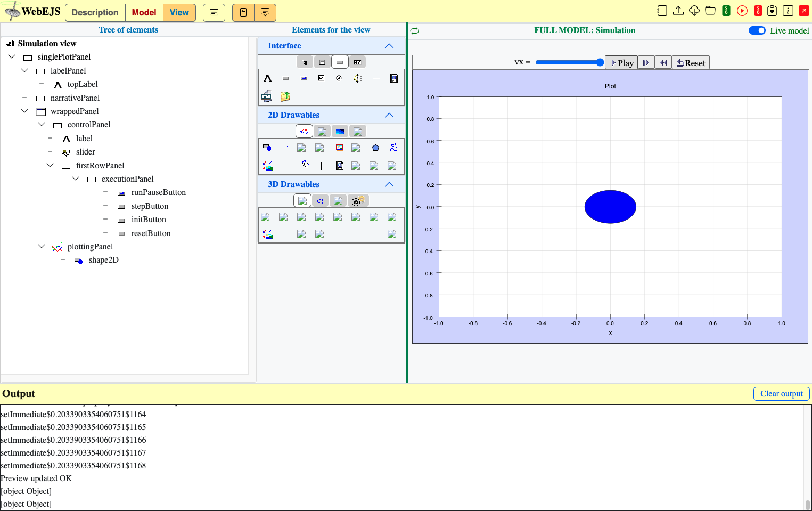Click the clipboard heart icon
This screenshot has height=511, width=812.
coord(772,11)
